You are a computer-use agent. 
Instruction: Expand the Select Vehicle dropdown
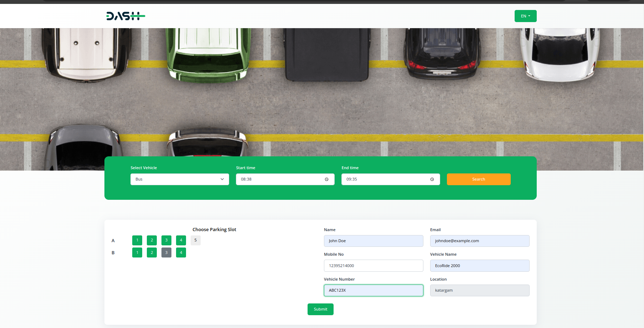[x=180, y=179]
